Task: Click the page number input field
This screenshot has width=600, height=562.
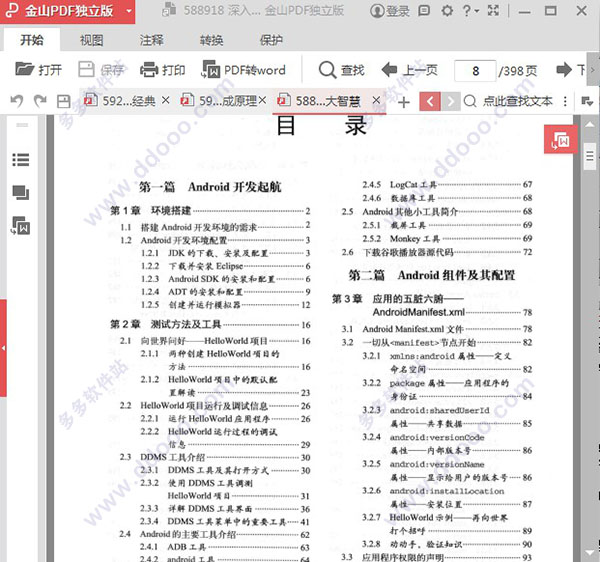Action: (475, 70)
